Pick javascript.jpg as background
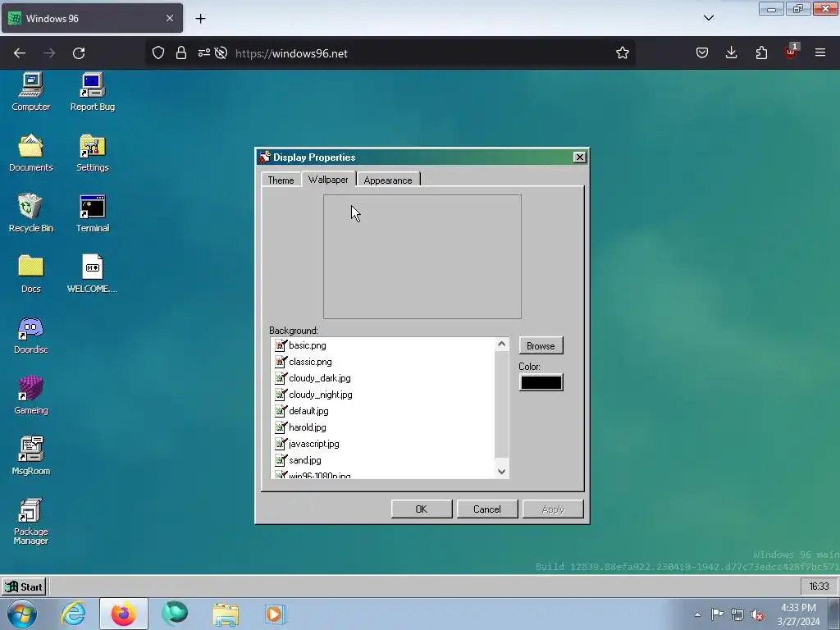Viewport: 840px width, 630px height. 384,444
